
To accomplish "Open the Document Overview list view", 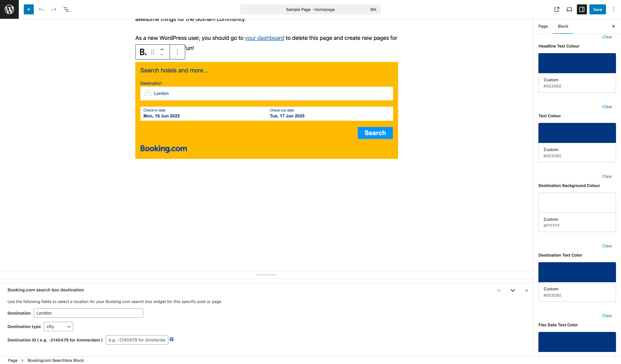I will click(x=66, y=9).
